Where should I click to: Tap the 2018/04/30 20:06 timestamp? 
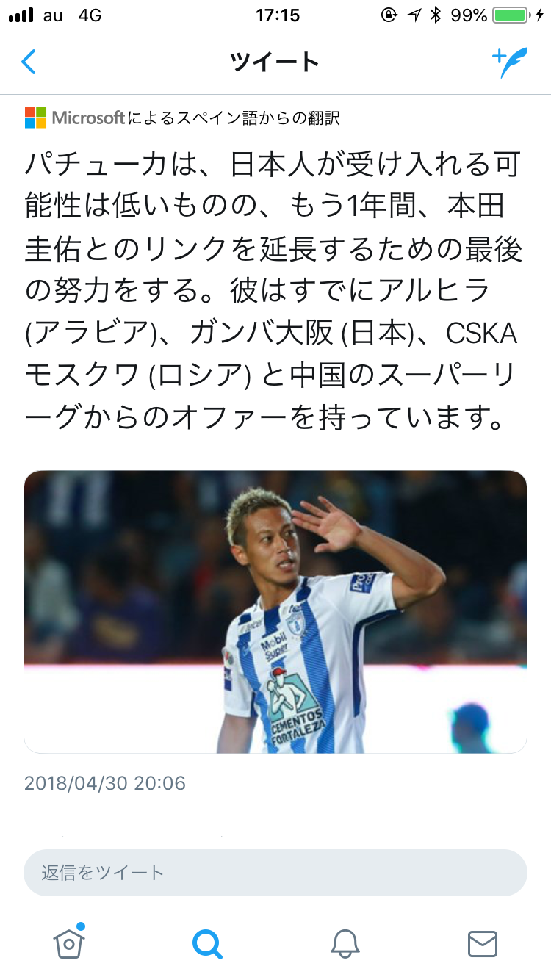pyautogui.click(x=105, y=782)
